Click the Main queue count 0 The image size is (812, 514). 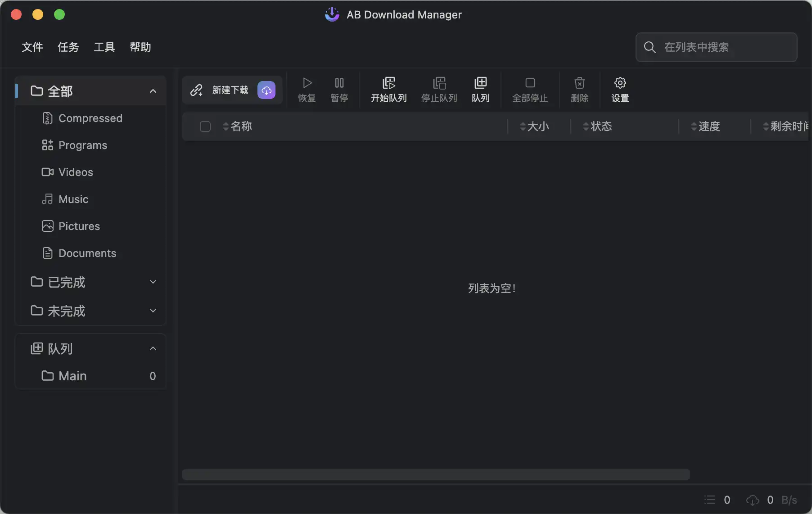(x=153, y=376)
